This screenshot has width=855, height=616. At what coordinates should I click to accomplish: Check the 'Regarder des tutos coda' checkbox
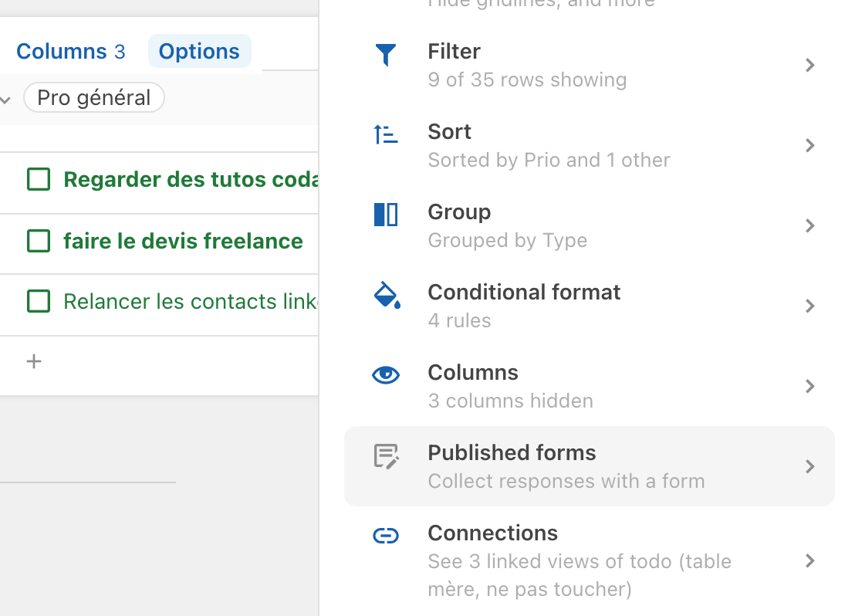coord(39,179)
